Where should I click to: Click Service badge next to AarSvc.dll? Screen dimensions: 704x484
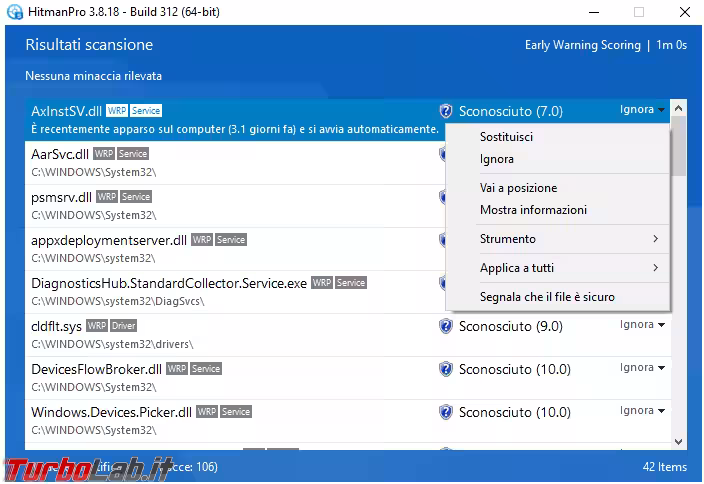click(133, 154)
